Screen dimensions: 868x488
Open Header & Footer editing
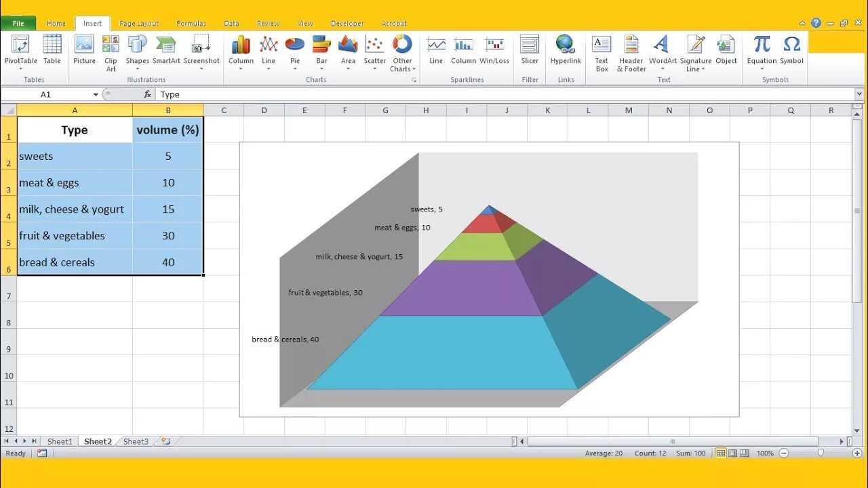[631, 52]
